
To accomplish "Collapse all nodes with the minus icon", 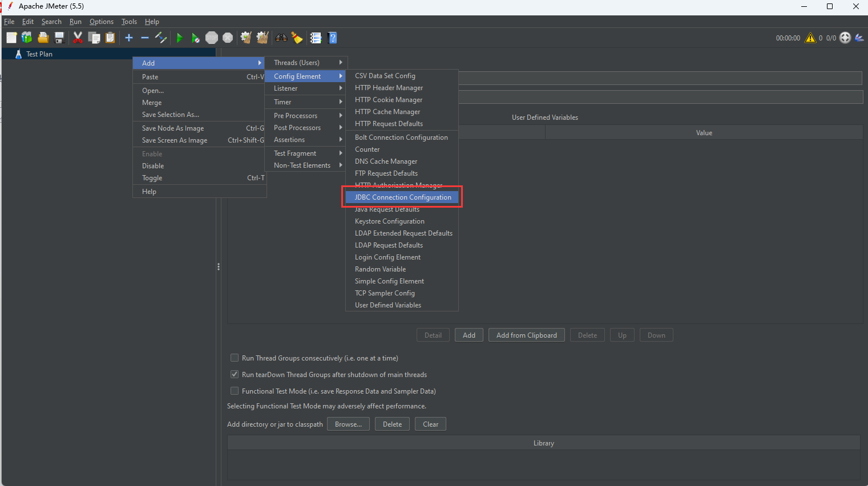I will click(x=145, y=38).
